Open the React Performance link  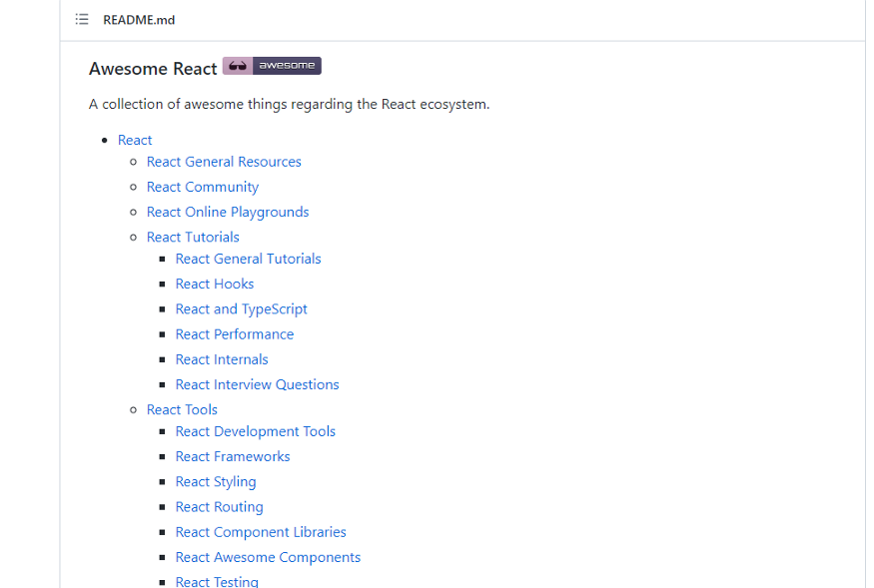(x=235, y=334)
